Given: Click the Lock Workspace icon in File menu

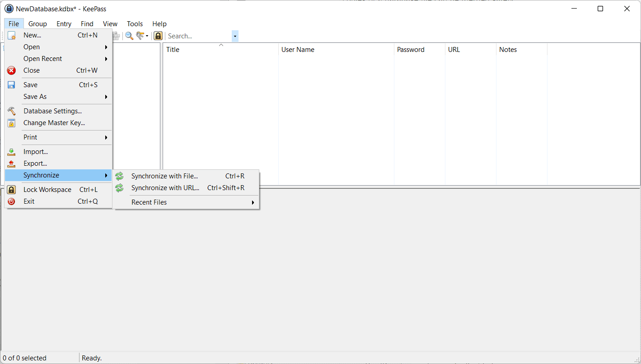Looking at the screenshot, I should click(x=12, y=190).
